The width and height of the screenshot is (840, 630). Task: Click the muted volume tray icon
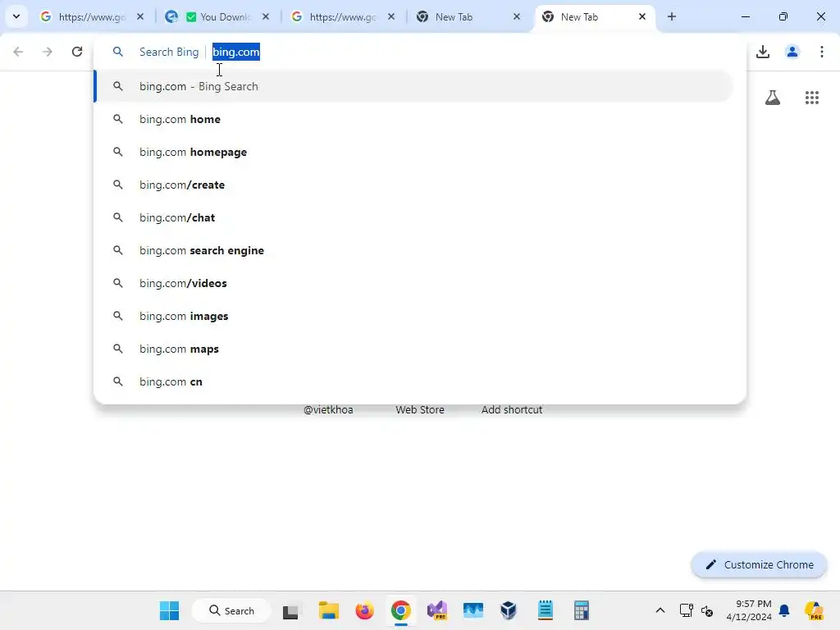[707, 610]
